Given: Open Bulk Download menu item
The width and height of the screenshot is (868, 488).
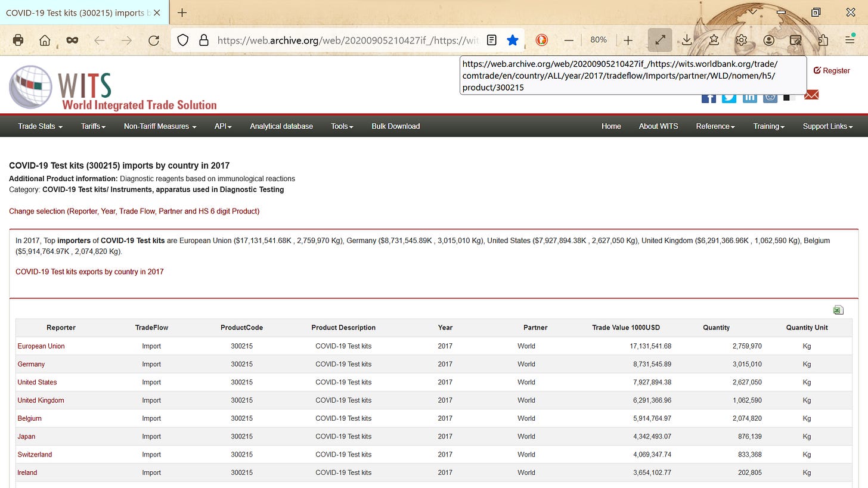Looking at the screenshot, I should [x=396, y=126].
